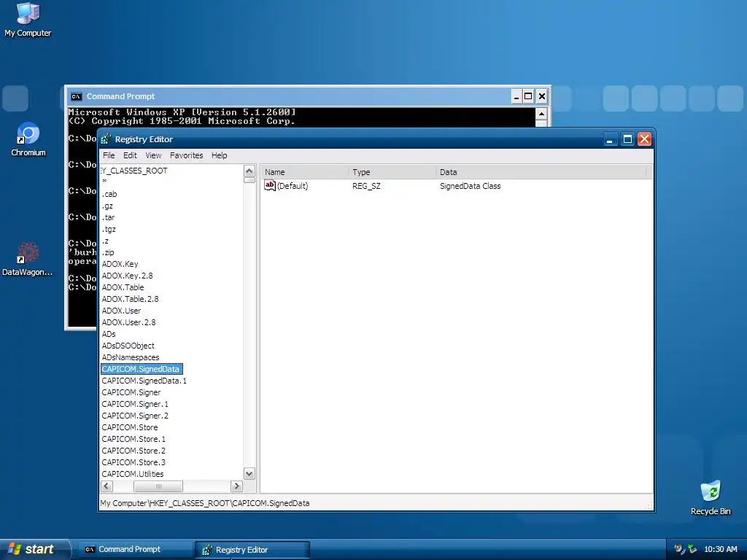Screen dimensions: 747x560
Task: Open the File menu in Registry Editor
Action: pos(109,155)
